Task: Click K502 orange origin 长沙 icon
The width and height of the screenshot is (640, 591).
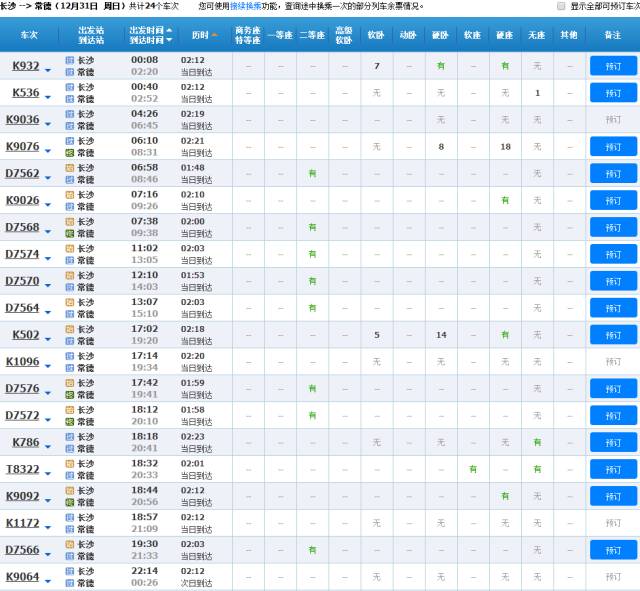Action: 70,329
